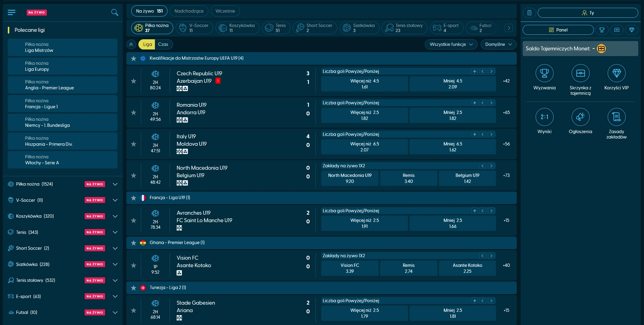Open Ogłoszenia megaphone icon
The width and height of the screenshot is (644, 325).
coord(580,117)
